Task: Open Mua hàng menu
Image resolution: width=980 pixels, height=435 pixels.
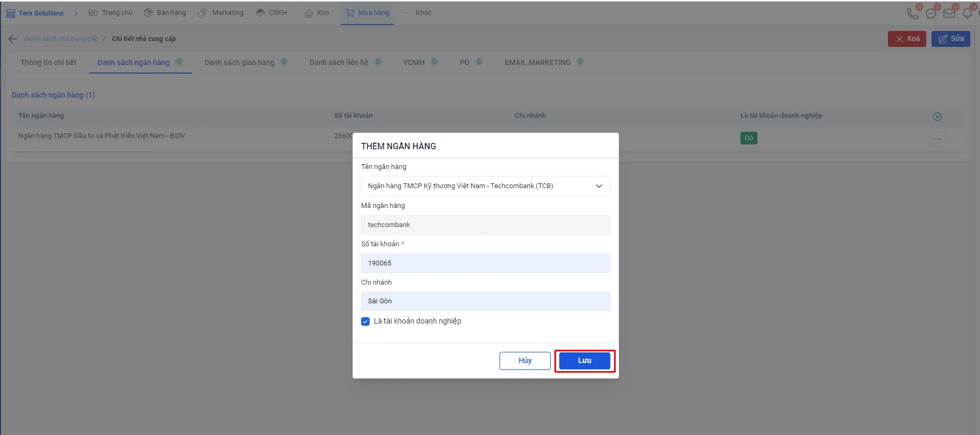Action: [x=367, y=13]
